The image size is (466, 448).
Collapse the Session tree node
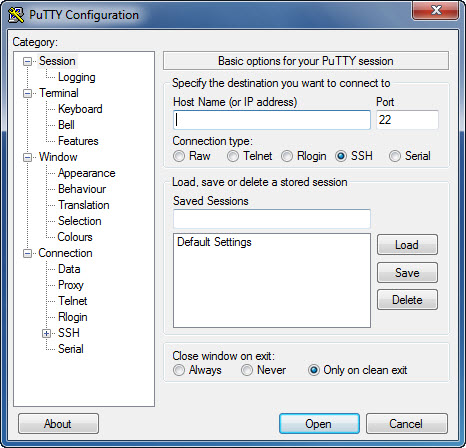27,61
